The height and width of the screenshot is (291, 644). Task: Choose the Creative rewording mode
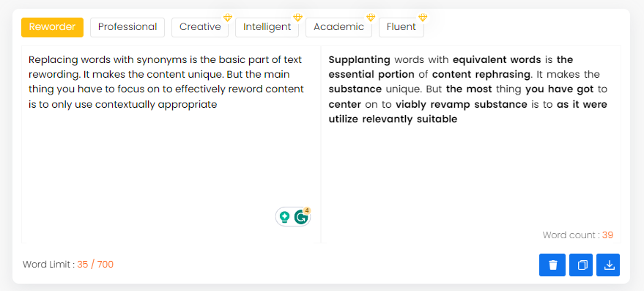click(200, 27)
